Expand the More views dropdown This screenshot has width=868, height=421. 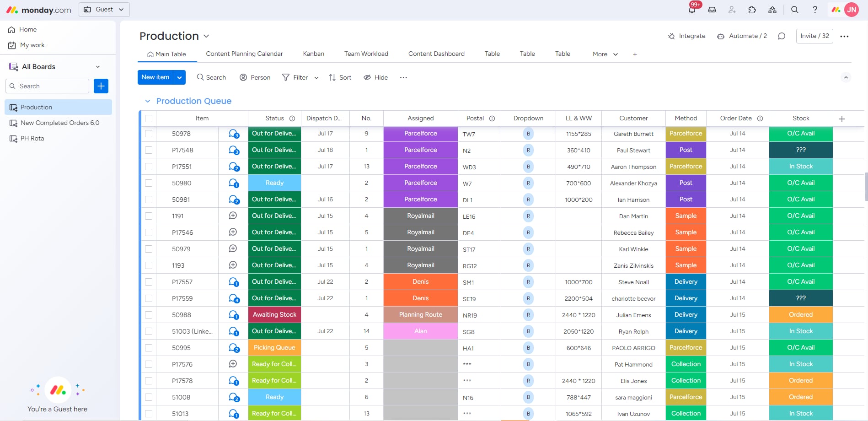tap(605, 54)
